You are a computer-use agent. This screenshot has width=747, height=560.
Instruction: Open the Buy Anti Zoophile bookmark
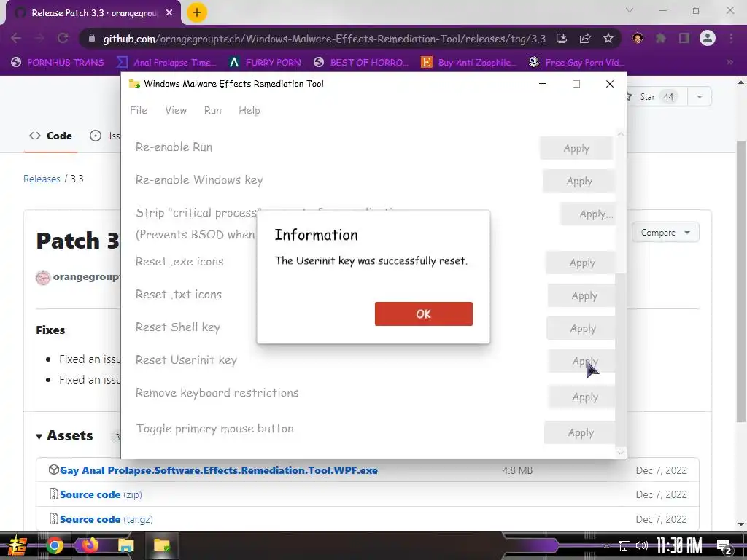click(469, 63)
